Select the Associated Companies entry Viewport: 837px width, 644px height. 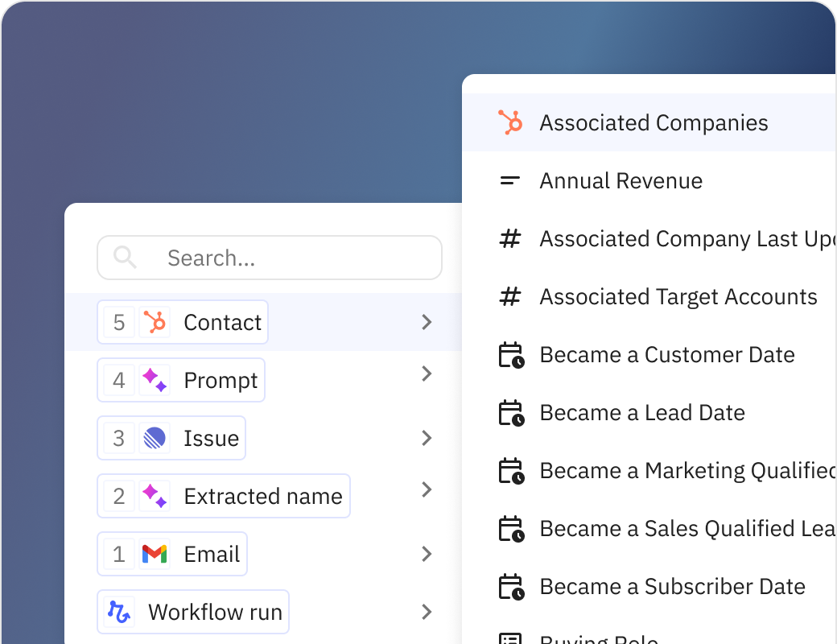click(654, 122)
